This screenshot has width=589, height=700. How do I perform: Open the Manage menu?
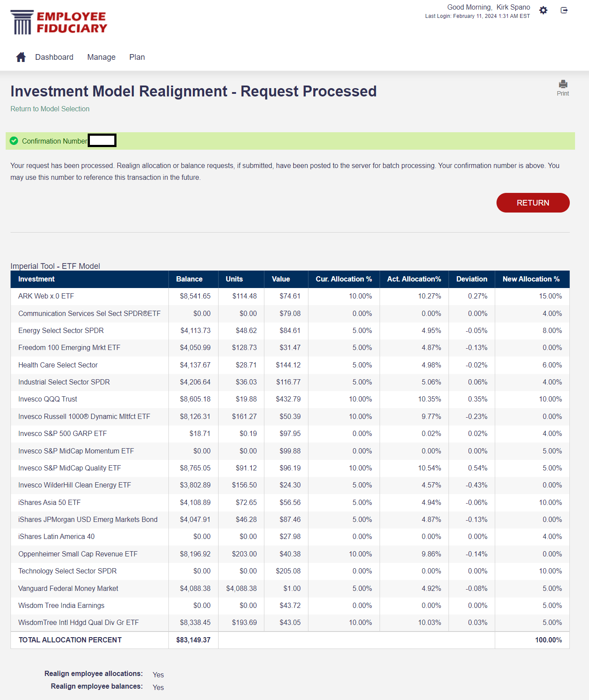click(101, 57)
